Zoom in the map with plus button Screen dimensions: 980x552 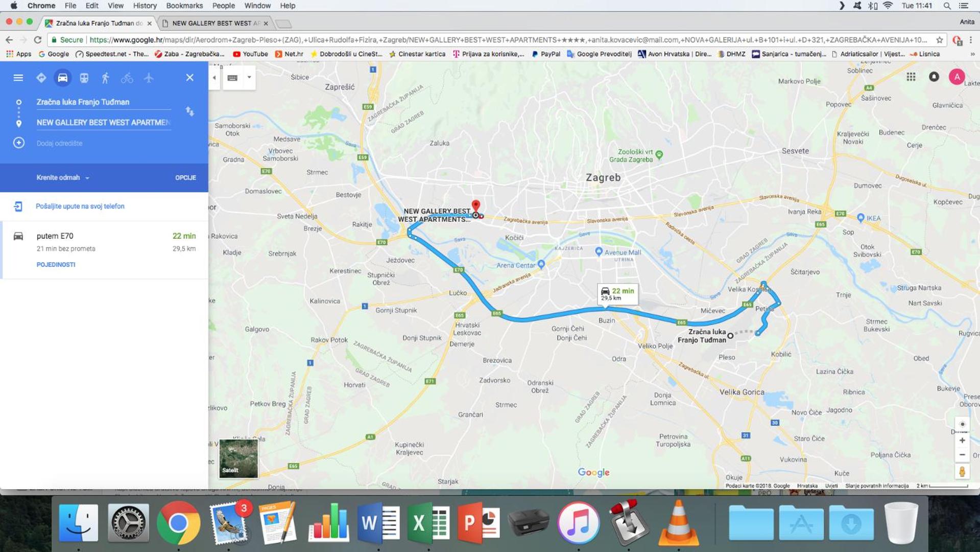point(962,441)
